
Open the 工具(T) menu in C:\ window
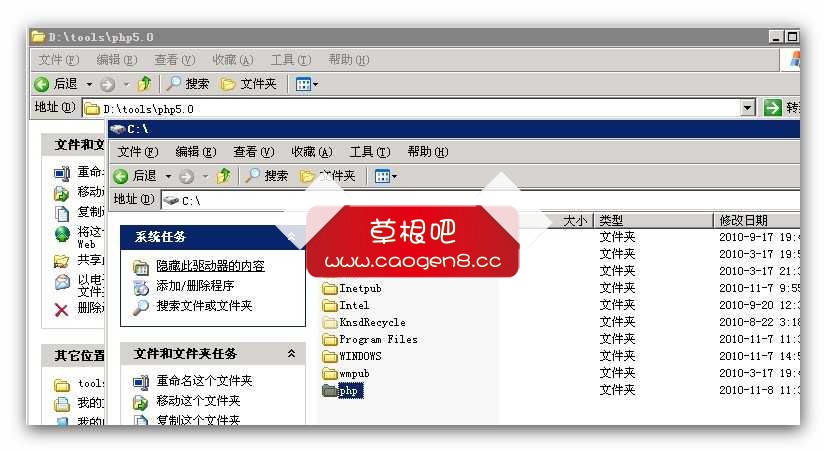point(368,152)
